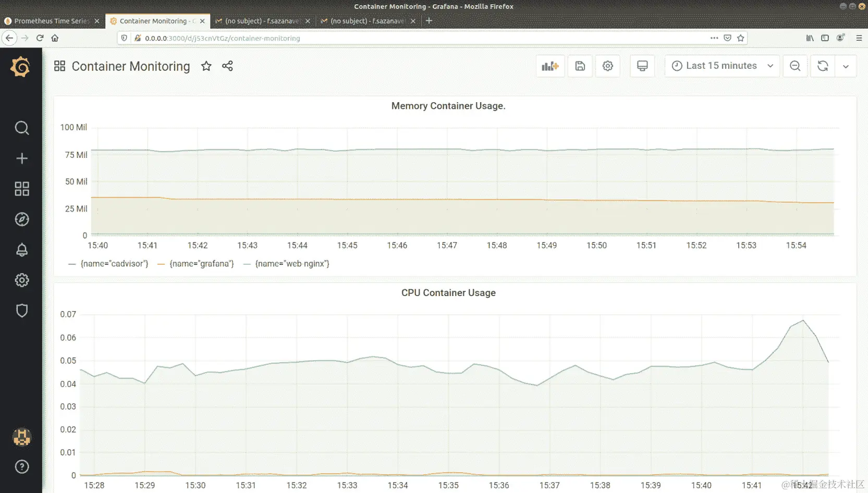Reload the current page
This screenshot has width=868, height=493.
tap(40, 38)
